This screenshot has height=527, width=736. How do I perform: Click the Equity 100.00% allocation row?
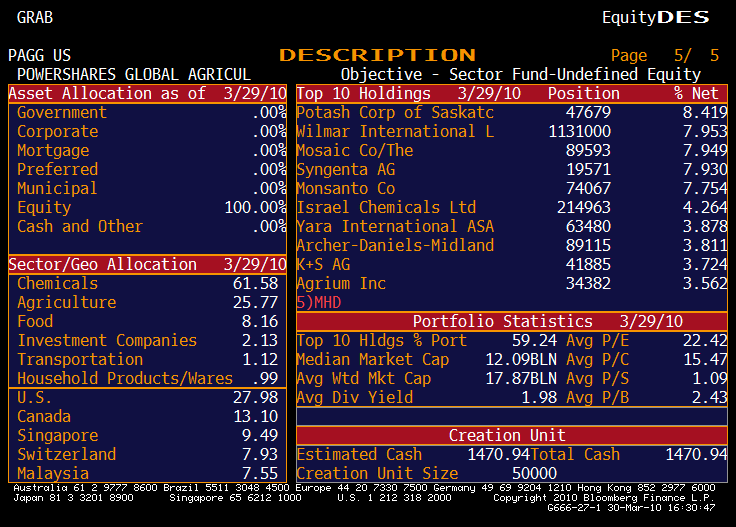[147, 207]
